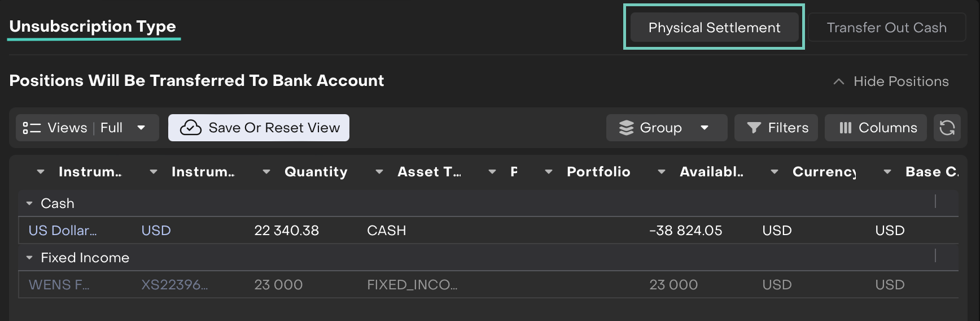Viewport: 980px width, 321px height.
Task: Open the USD instrument code link
Action: [156, 231]
